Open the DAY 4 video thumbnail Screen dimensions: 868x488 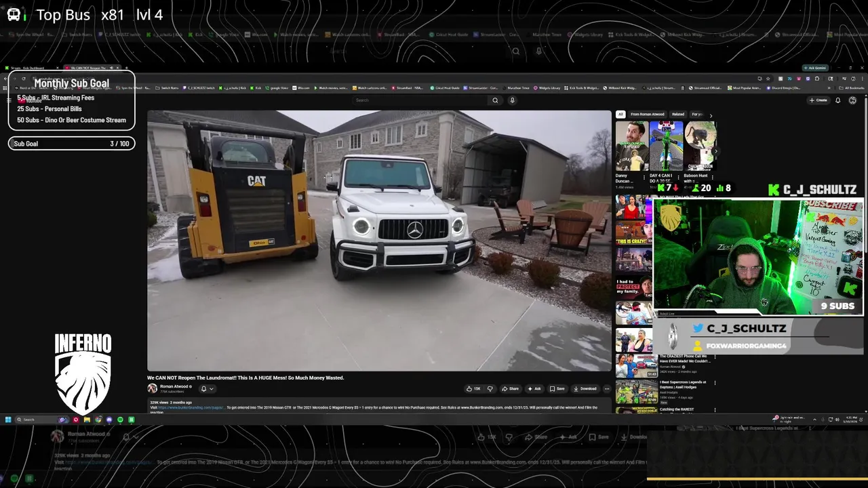coord(666,146)
